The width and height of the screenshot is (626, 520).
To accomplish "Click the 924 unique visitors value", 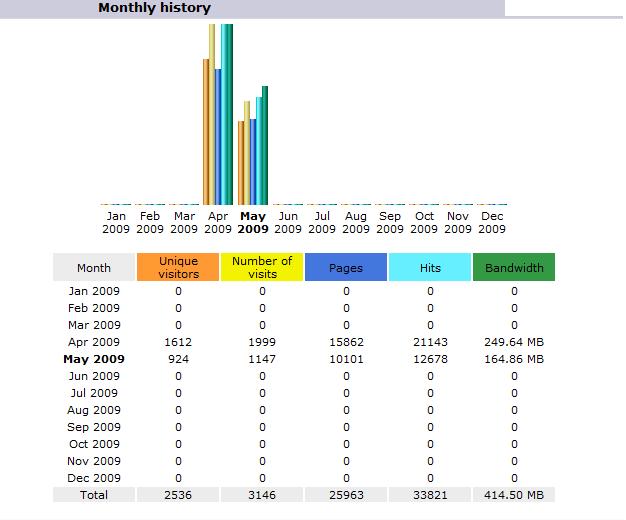I will pyautogui.click(x=178, y=359).
